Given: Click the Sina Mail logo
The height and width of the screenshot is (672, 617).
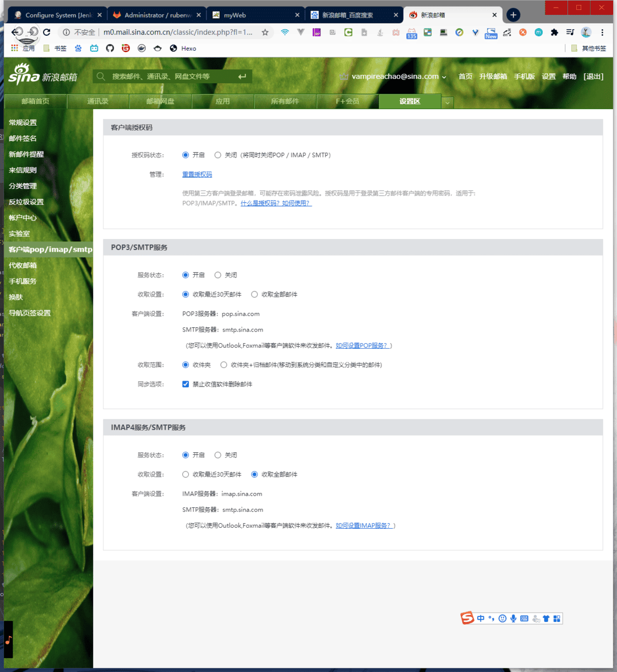Looking at the screenshot, I should [42, 75].
